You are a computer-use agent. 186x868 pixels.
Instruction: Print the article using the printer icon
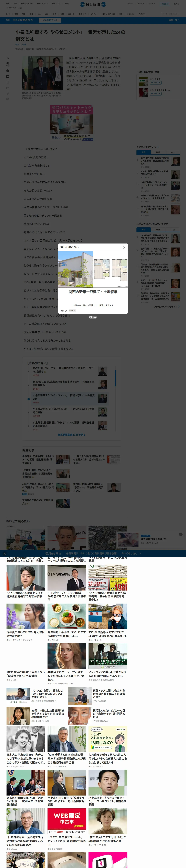pos(8,99)
